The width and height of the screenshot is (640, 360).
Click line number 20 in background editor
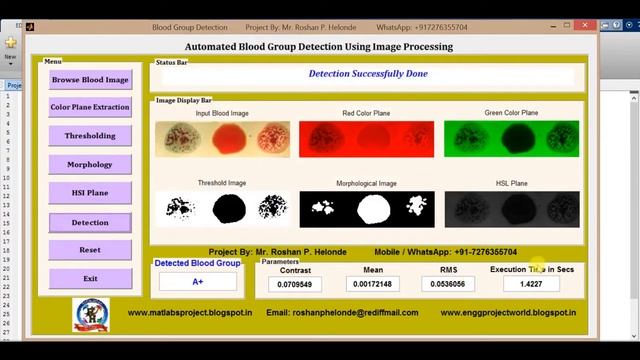point(6,269)
